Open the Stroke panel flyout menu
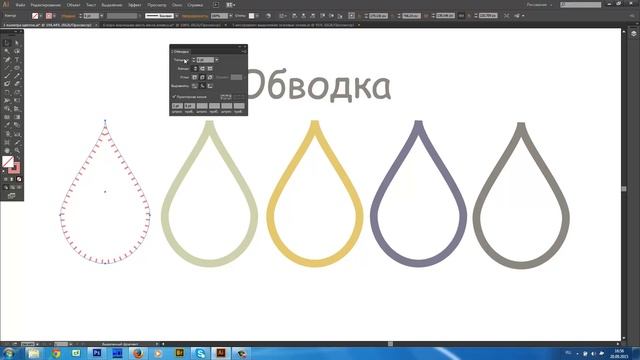The height and width of the screenshot is (360, 640). 244,51
